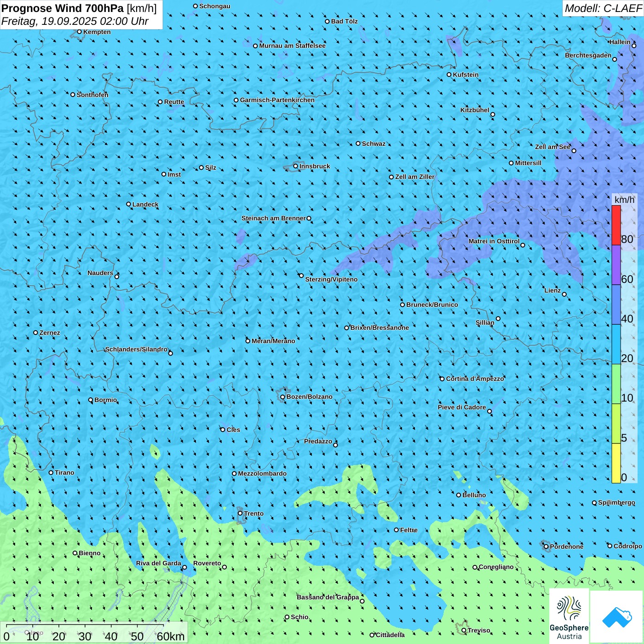Click the GeoSphere Austria logo
The image size is (644, 644).
[569, 616]
